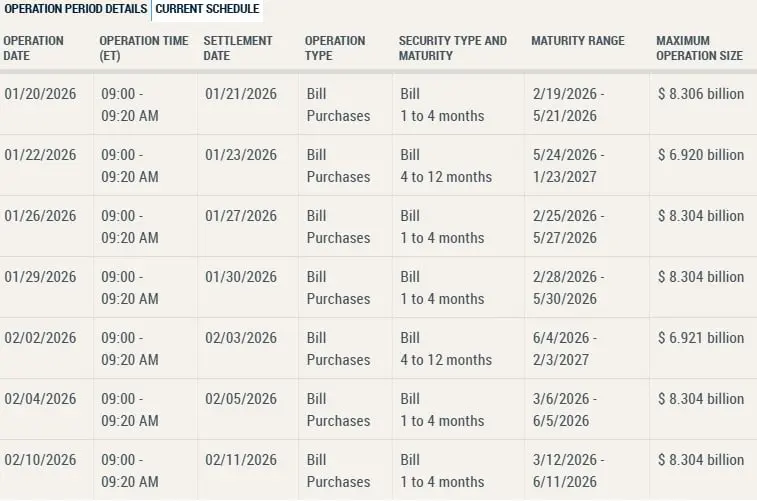Viewport: 757px width, 501px height.
Task: Select maturity range 6/4/2026 - 2/3/2027
Action: 565,348
